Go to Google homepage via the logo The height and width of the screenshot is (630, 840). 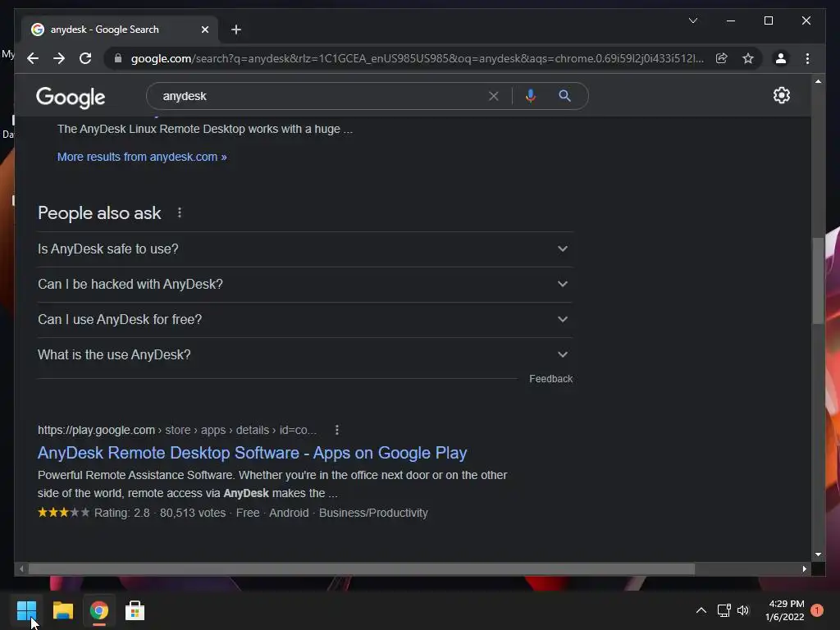click(x=71, y=97)
